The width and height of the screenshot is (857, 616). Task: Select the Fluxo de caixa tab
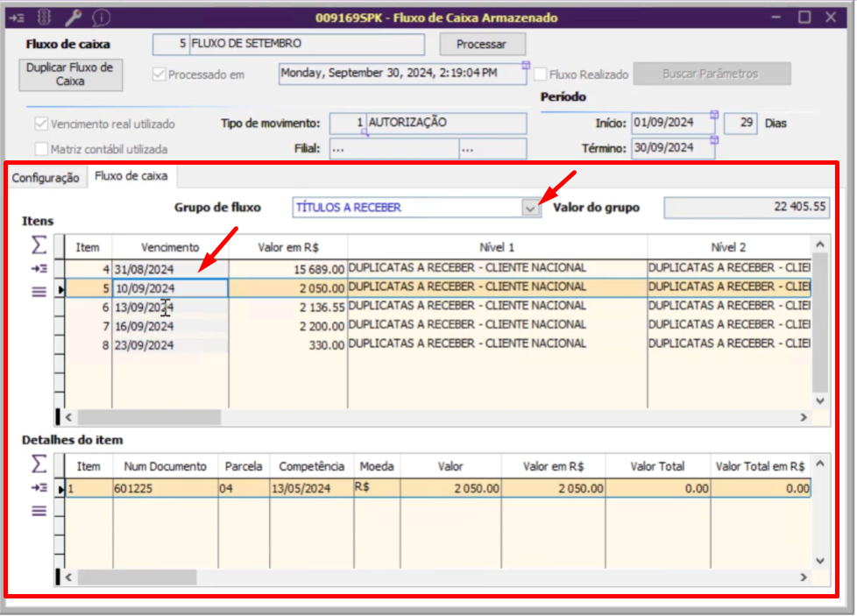[x=130, y=176]
